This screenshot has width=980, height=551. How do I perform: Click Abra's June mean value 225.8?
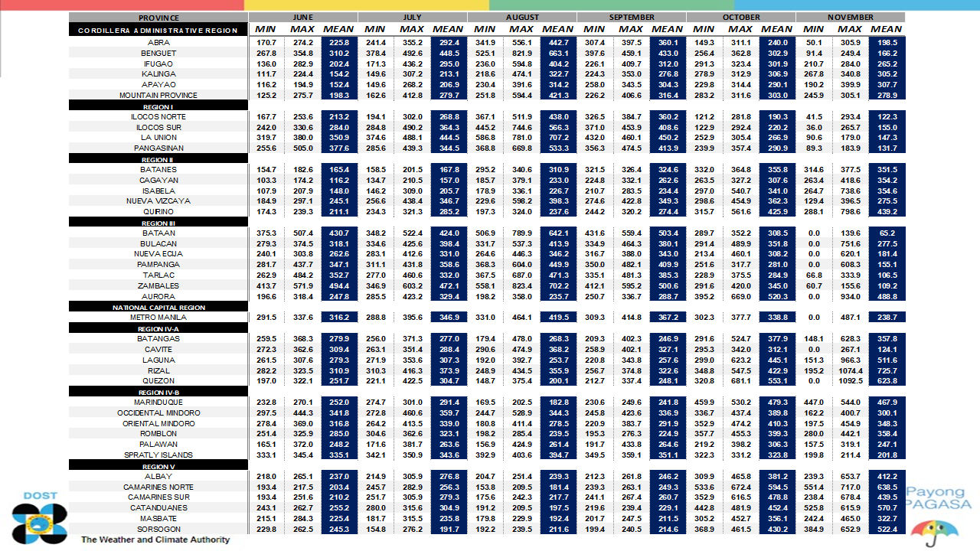coord(338,43)
